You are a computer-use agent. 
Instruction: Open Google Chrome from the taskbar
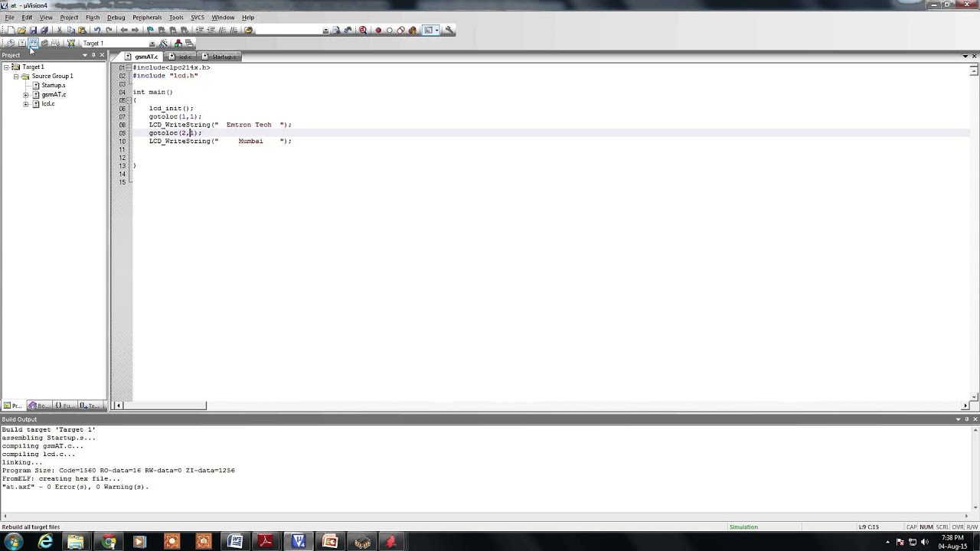[109, 542]
